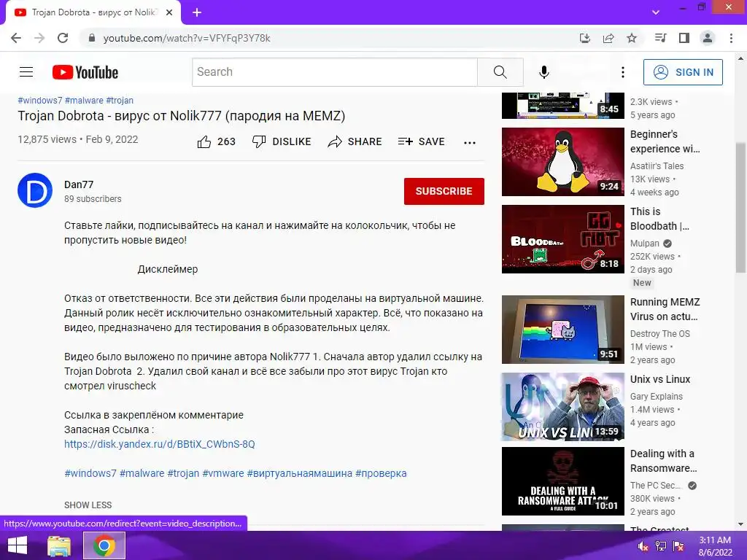
Task: Close the Trojan Dobrota tab
Action: (x=169, y=12)
